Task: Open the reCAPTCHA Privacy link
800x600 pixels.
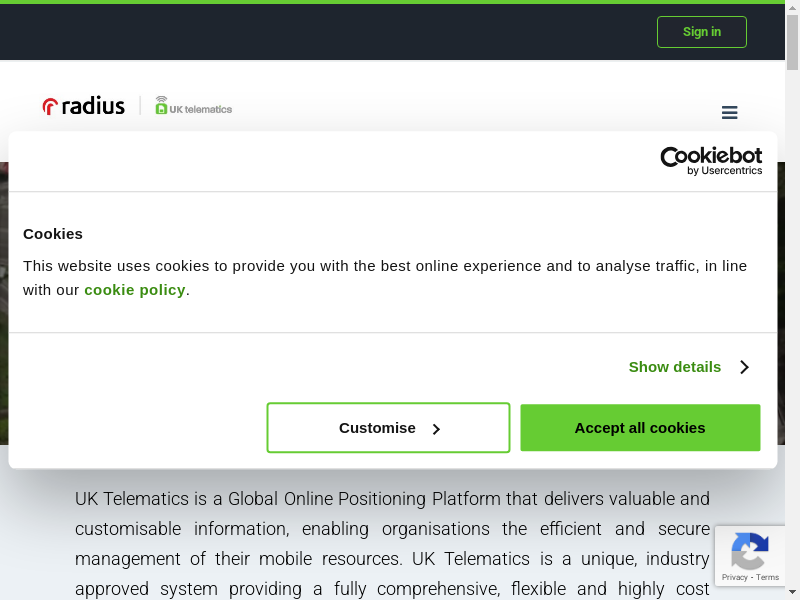Action: 735,577
